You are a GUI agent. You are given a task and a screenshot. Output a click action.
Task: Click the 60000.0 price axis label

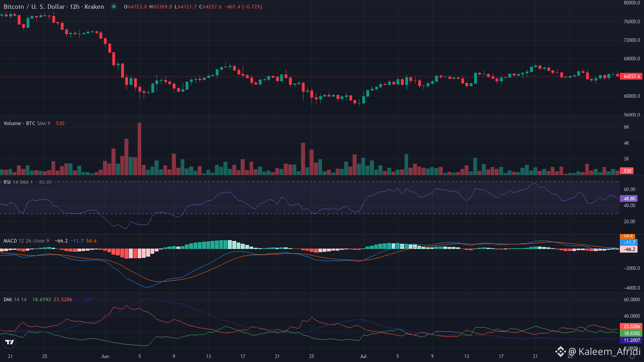click(x=632, y=96)
